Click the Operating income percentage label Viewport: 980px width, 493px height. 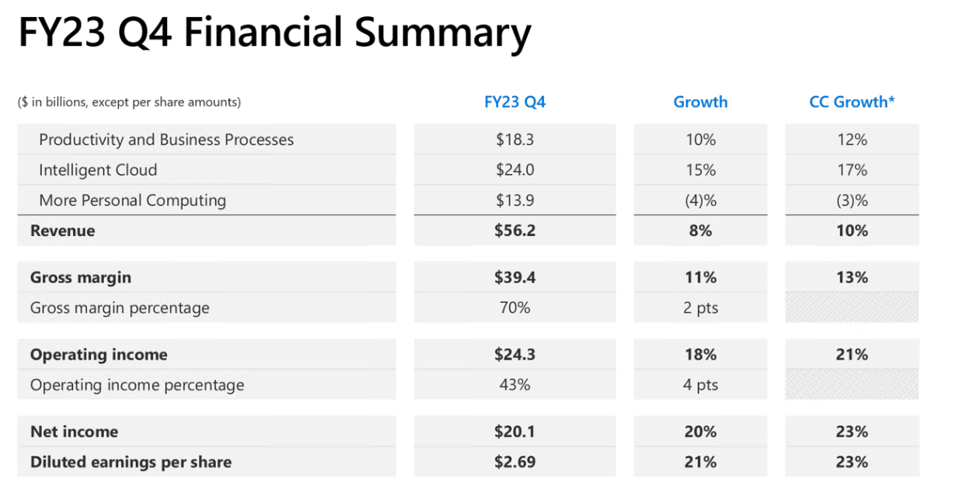pyautogui.click(x=137, y=385)
